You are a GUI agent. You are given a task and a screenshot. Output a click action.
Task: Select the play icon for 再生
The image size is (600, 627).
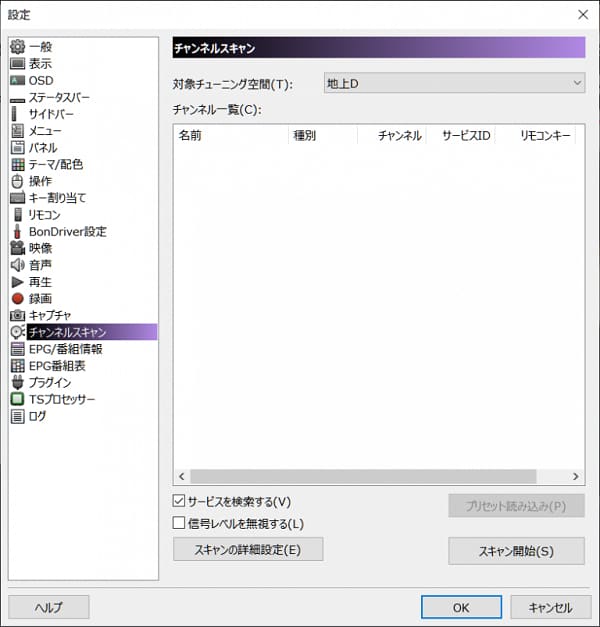(17, 282)
